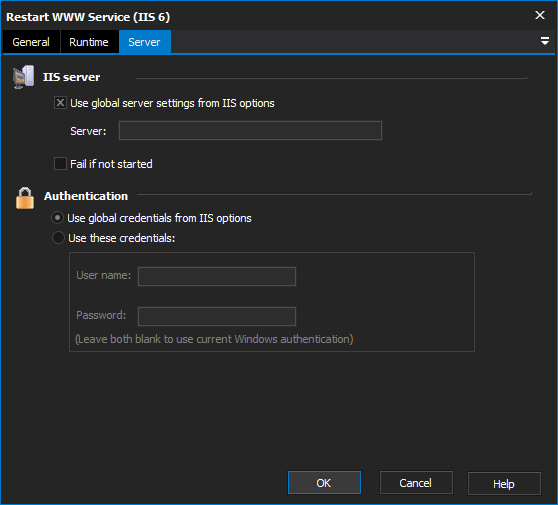
Task: Uncheck Use global server settings from IIS options
Action: 60,103
